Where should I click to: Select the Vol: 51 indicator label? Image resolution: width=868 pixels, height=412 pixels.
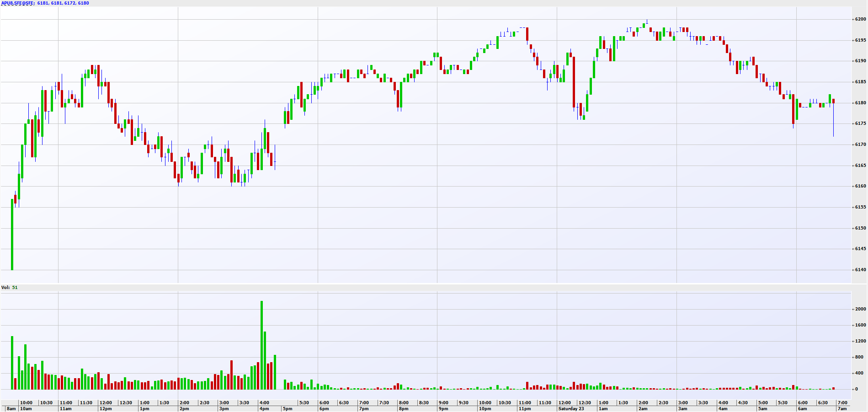coord(9,288)
